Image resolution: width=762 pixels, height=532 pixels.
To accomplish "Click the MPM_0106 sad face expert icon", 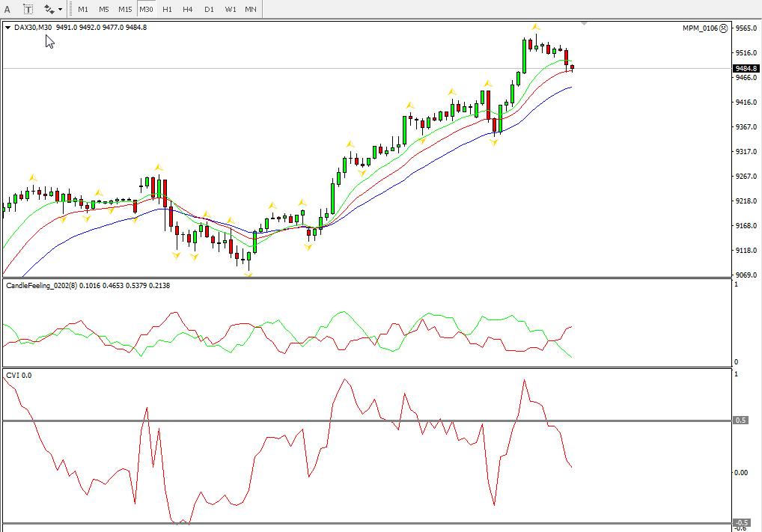I will click(723, 28).
